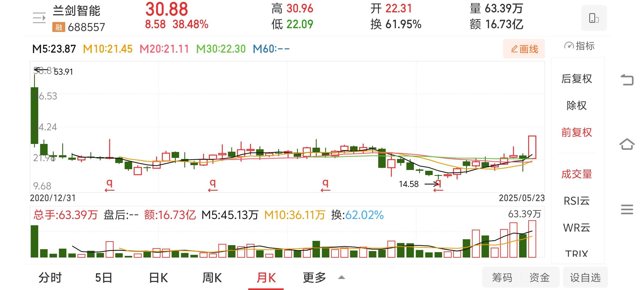Click the 画线 draw line button

(524, 49)
